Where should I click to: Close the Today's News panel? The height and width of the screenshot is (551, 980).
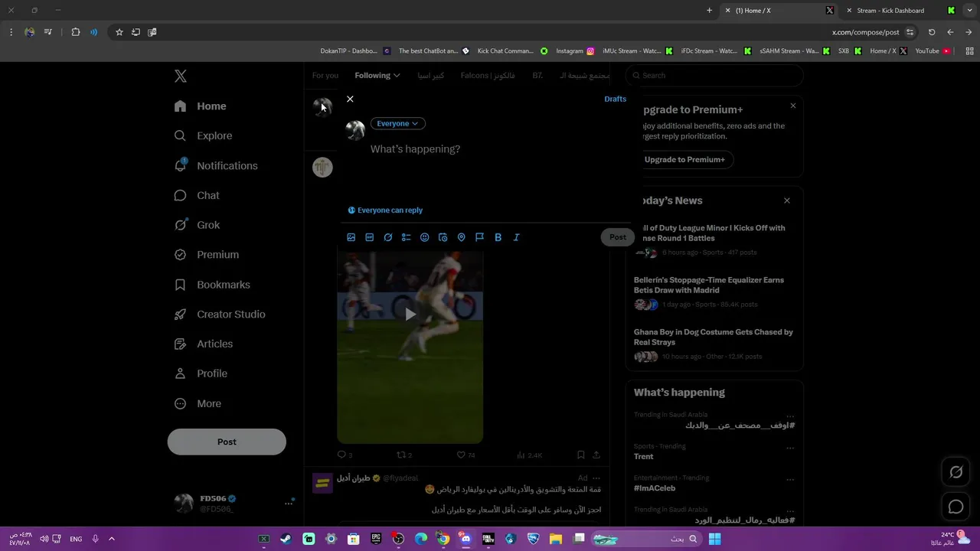(787, 201)
